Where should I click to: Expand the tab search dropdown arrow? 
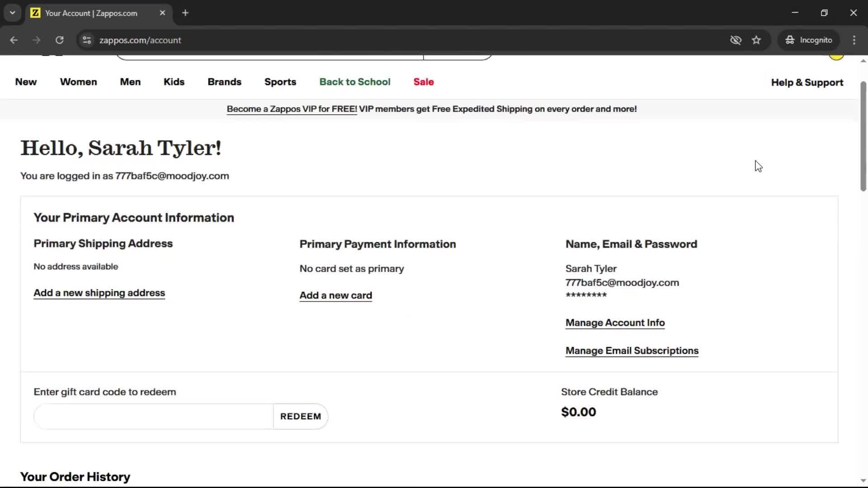[12, 13]
